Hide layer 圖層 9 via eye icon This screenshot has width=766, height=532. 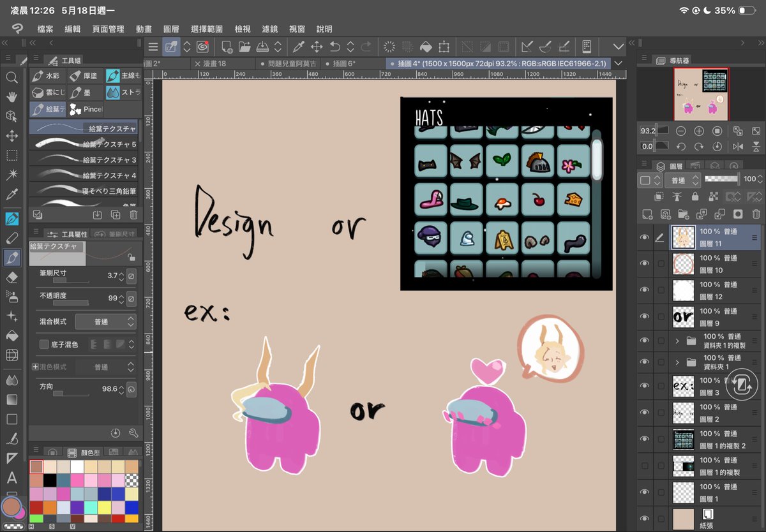click(644, 316)
